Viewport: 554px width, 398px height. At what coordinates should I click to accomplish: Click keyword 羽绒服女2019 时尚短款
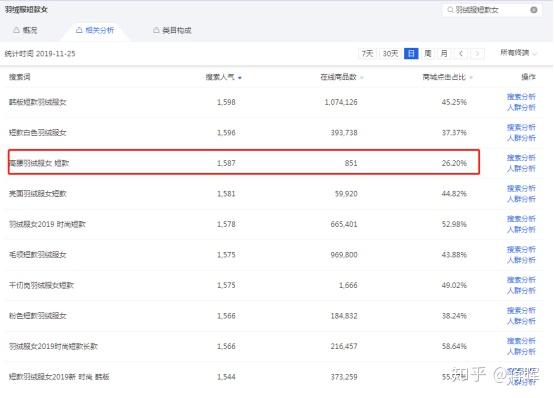point(47,224)
